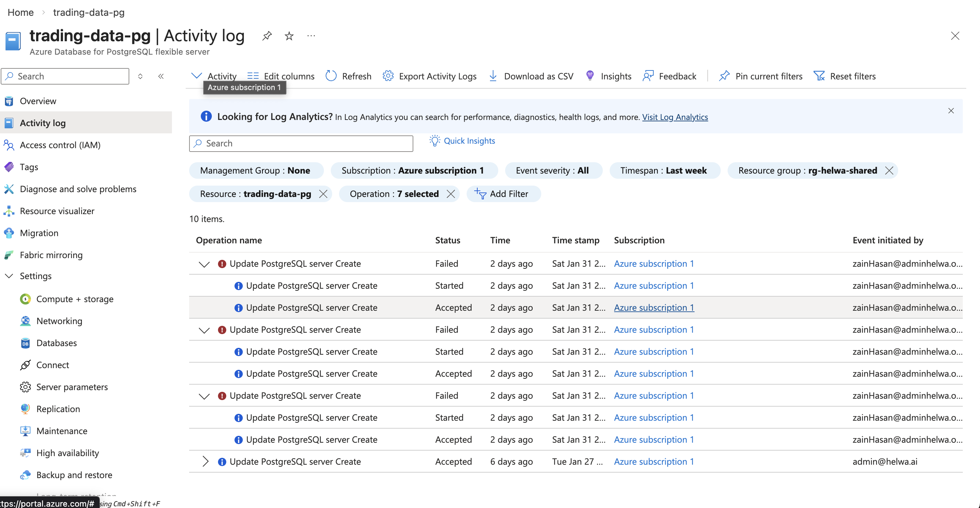Screen dimensions: 980x508
Task: Open the Feedback panel
Action: point(669,76)
